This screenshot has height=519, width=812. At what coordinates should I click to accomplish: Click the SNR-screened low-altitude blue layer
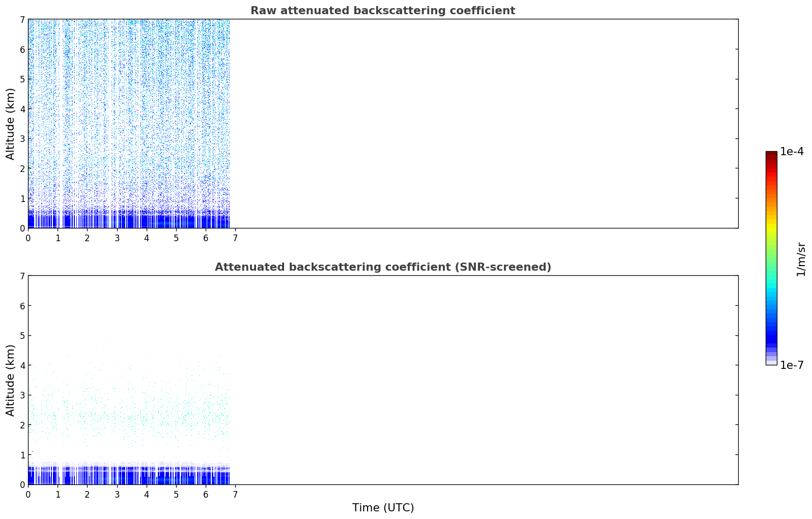click(x=129, y=474)
